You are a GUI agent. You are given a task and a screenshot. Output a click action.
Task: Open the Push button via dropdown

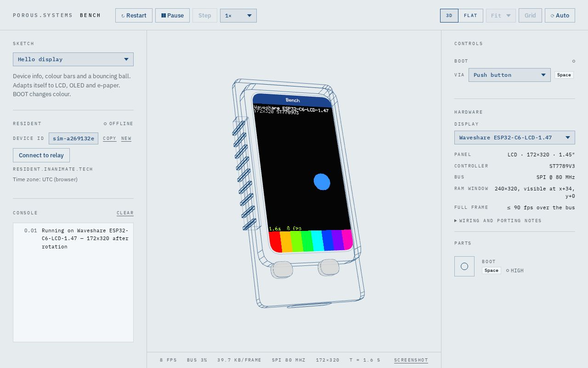509,75
